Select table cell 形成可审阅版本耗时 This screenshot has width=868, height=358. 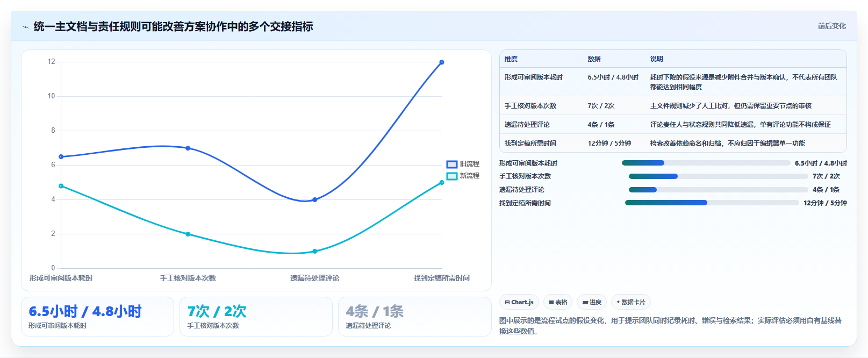click(534, 77)
